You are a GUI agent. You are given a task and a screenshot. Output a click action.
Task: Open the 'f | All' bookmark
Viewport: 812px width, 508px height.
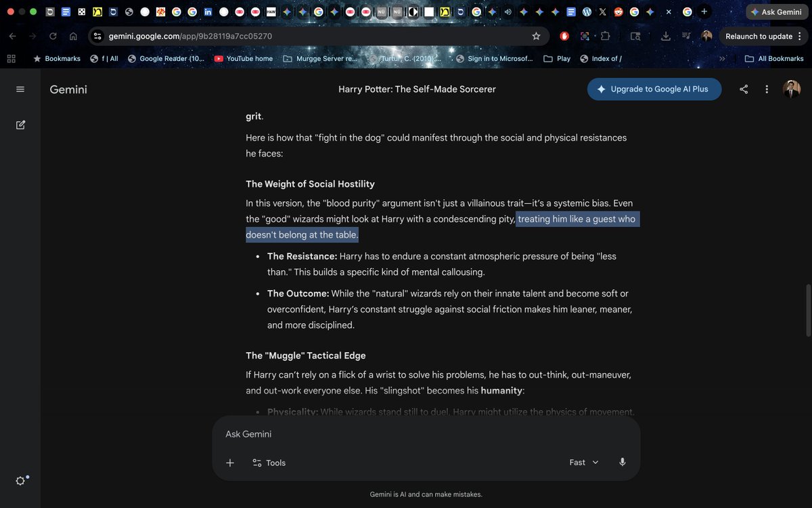click(x=104, y=59)
